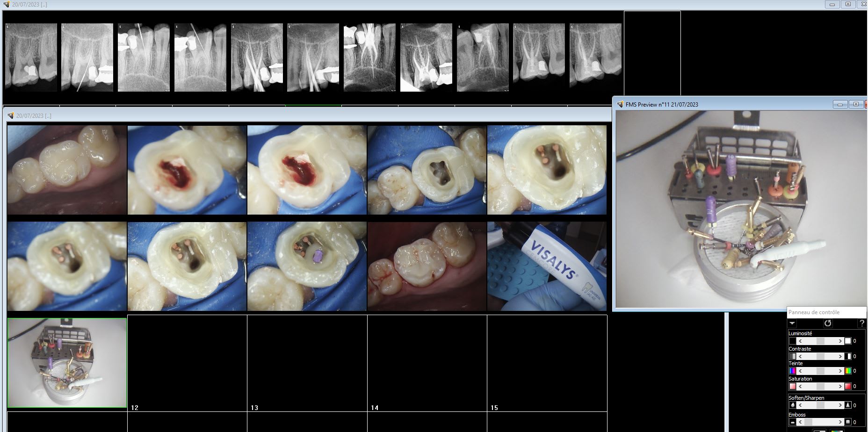Screen dimensions: 868x432
Task: Click the white maximum Luminosité icon
Action: pyautogui.click(x=847, y=341)
